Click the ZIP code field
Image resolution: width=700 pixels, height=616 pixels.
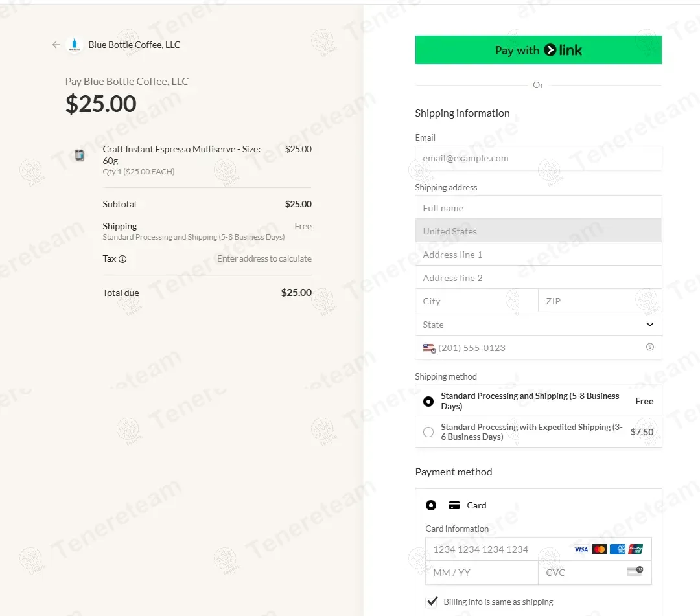click(599, 301)
